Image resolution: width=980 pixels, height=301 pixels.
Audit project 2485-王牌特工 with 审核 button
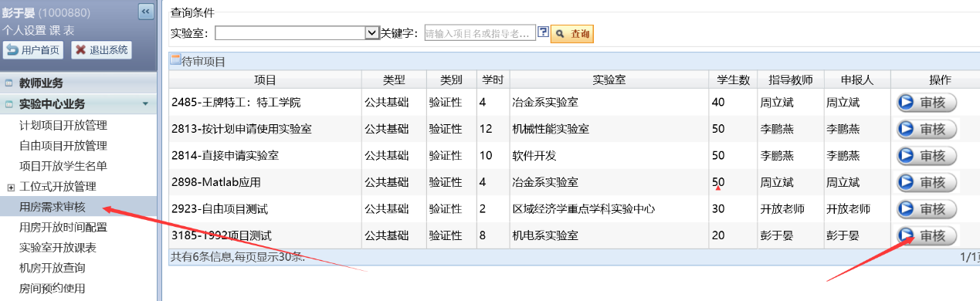point(927,103)
